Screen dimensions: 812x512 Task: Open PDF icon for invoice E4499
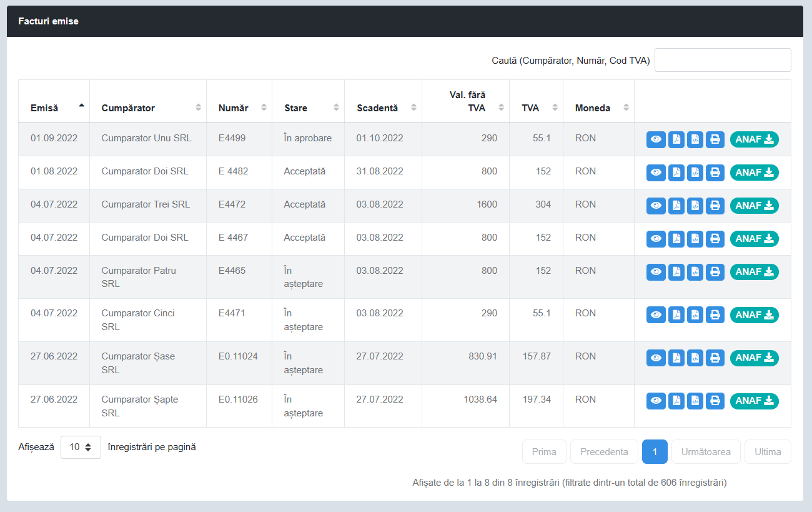[x=676, y=139]
